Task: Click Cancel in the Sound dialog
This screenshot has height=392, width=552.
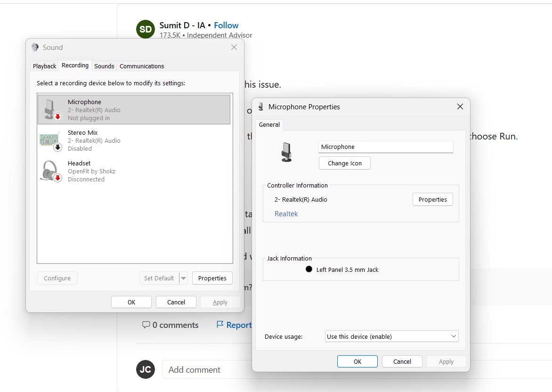Action: pyautogui.click(x=176, y=302)
